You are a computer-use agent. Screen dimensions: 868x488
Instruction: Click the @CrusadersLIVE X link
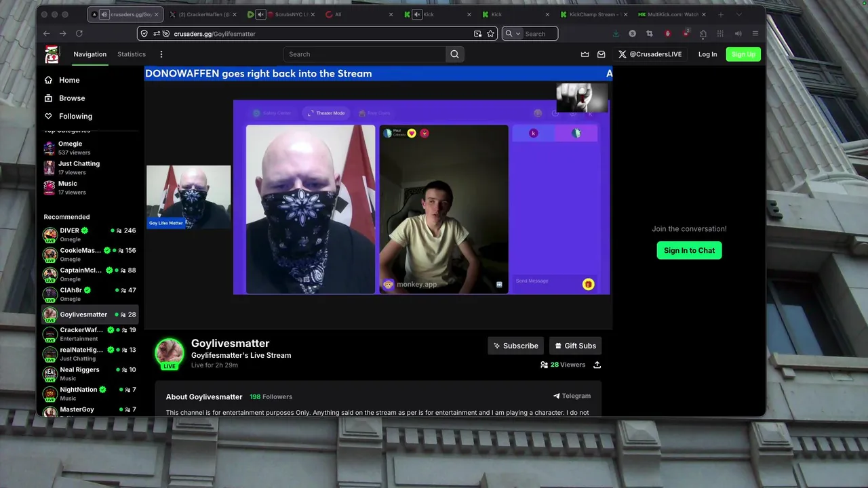(650, 54)
